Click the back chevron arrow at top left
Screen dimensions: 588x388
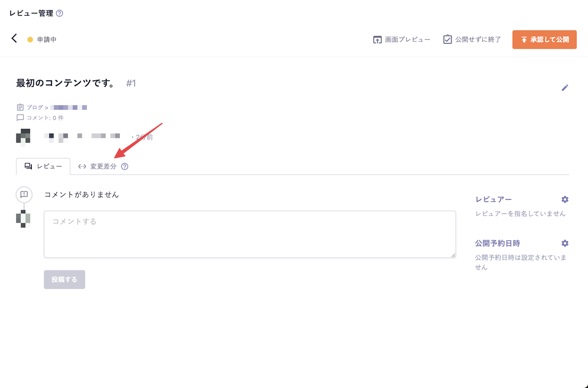tap(14, 39)
